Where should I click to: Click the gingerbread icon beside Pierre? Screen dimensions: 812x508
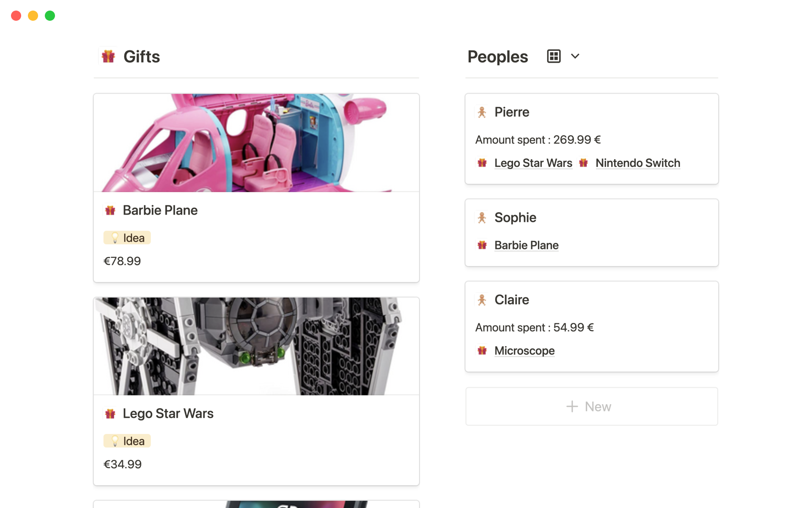coord(482,112)
